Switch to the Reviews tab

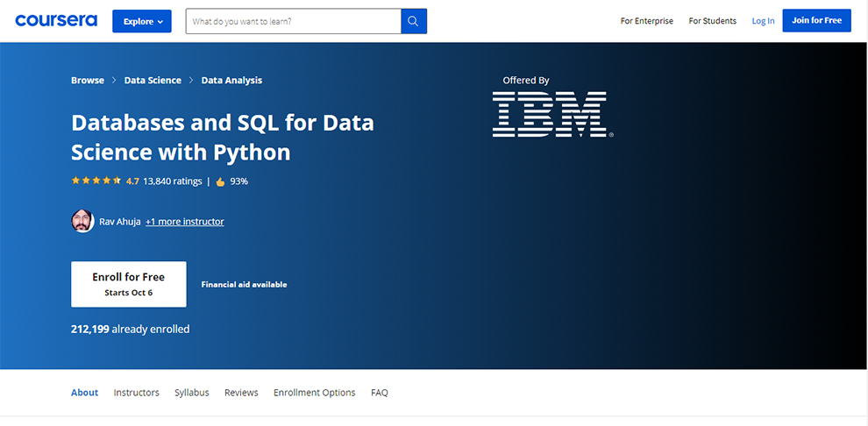[x=241, y=393]
